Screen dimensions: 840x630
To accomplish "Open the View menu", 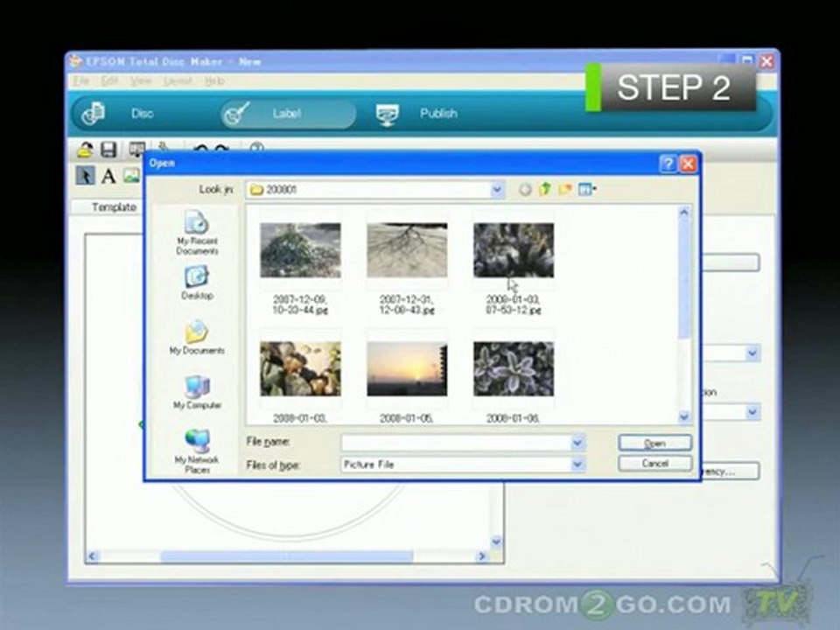I will [141, 80].
